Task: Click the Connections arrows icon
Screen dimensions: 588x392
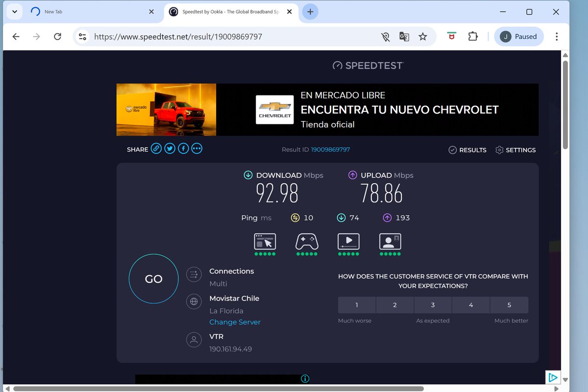Action: point(194,274)
